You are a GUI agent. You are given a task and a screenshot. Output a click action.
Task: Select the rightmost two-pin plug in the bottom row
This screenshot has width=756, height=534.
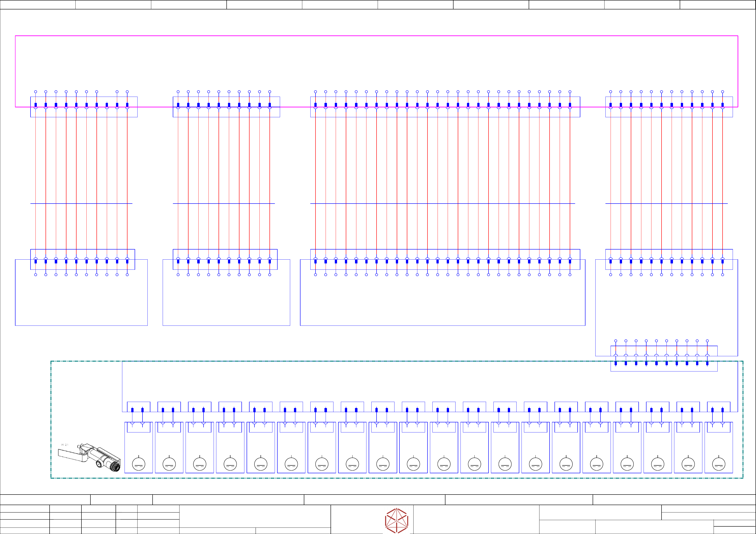pyautogui.click(x=719, y=407)
